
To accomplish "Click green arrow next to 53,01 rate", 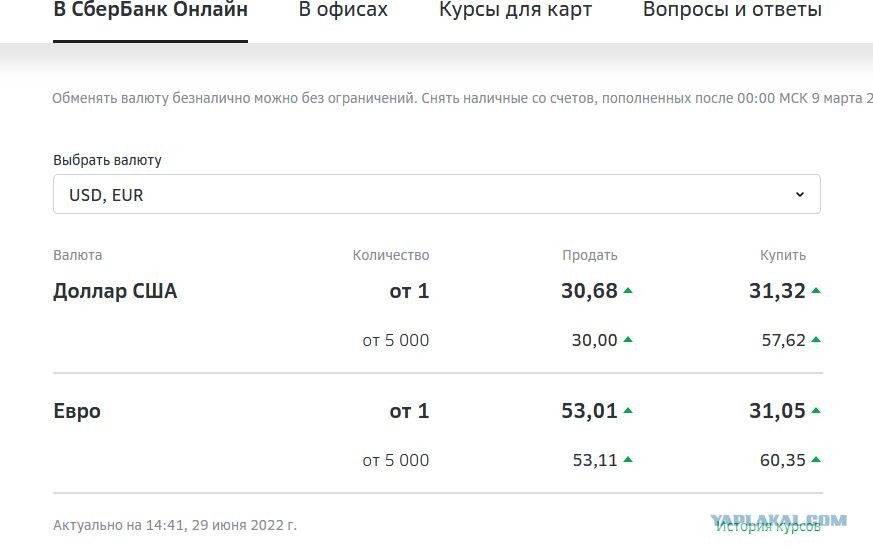I will click(x=628, y=411).
